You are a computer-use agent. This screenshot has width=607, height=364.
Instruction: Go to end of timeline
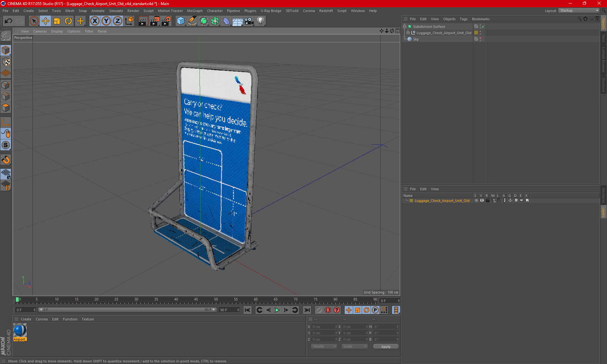[306, 310]
